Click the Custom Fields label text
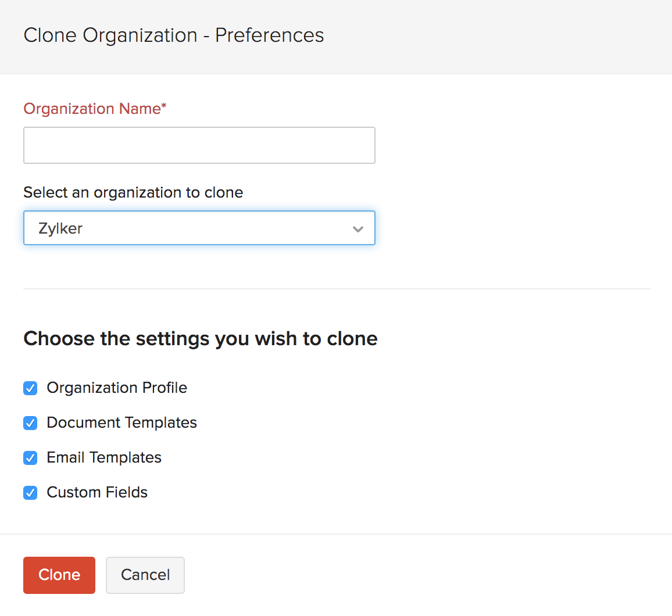This screenshot has width=672, height=616. coord(97,492)
